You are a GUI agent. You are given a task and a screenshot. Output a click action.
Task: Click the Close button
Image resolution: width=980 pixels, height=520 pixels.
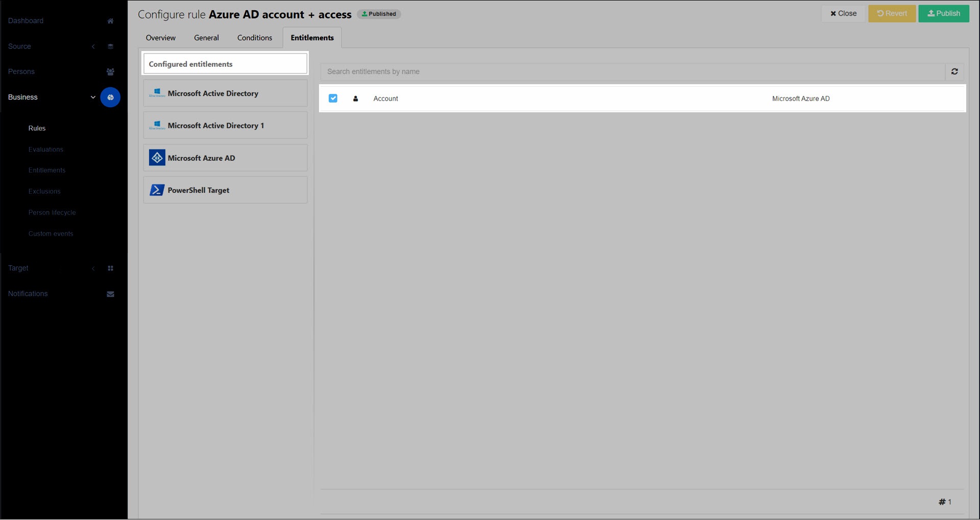point(843,14)
